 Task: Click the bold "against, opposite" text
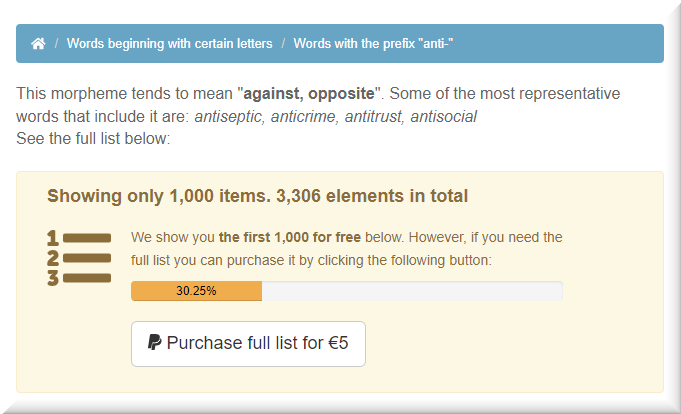click(x=307, y=94)
